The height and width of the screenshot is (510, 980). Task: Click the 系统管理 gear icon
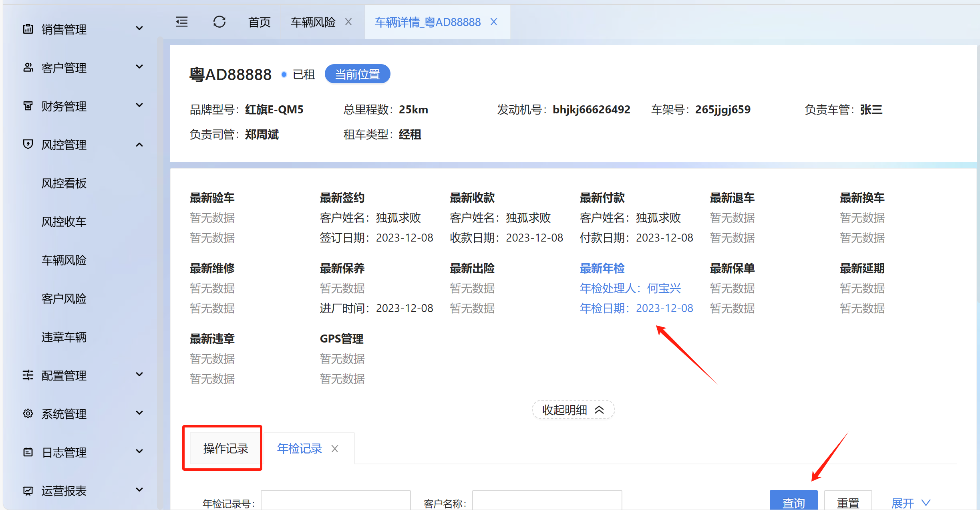coord(28,413)
